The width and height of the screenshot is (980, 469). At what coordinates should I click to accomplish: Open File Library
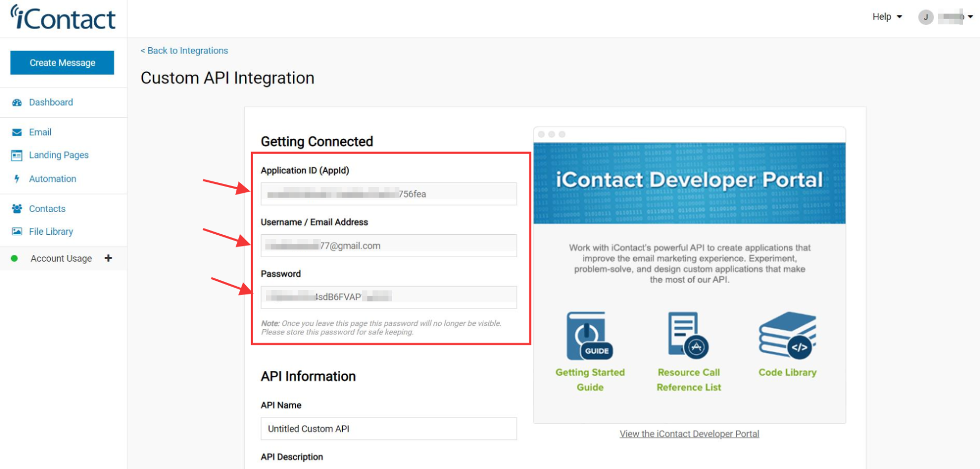tap(51, 232)
